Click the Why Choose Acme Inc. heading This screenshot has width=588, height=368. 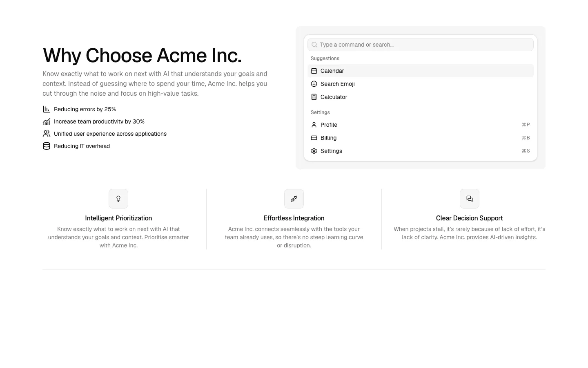tap(142, 55)
